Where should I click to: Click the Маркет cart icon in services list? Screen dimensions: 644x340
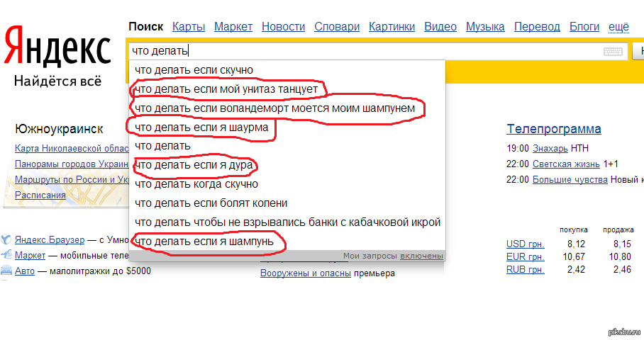[x=6, y=255]
